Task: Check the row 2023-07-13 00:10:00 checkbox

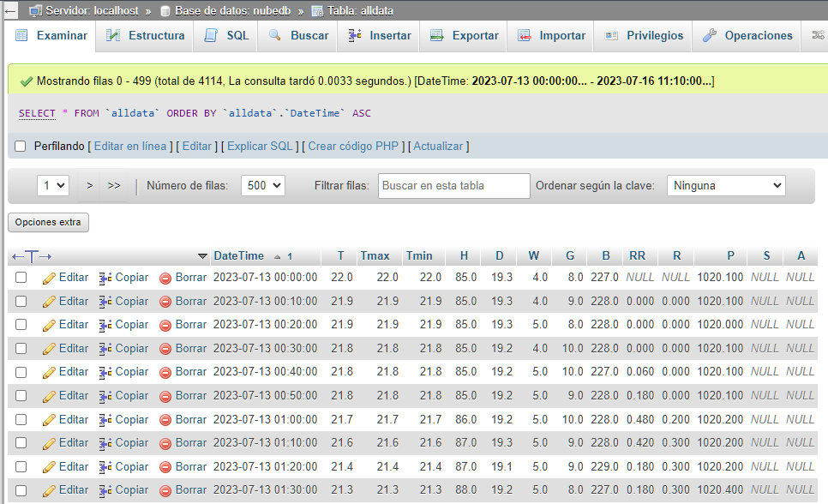Action: 21,301
